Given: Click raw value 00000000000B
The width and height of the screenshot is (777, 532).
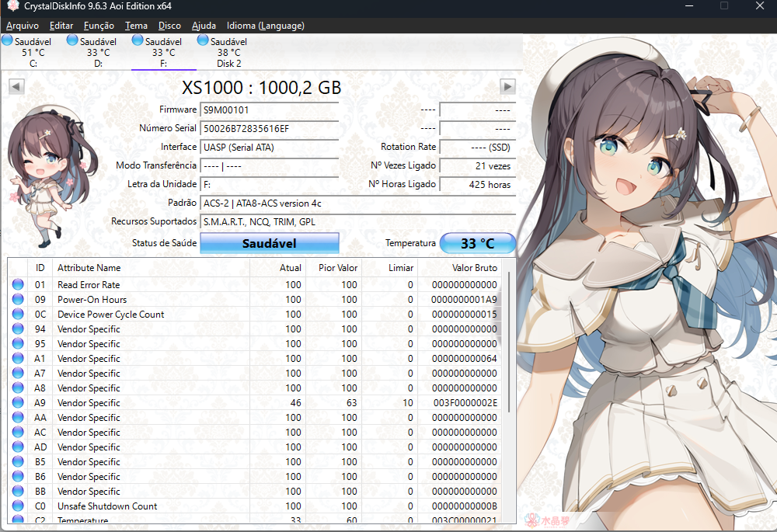Looking at the screenshot, I should pos(464,506).
